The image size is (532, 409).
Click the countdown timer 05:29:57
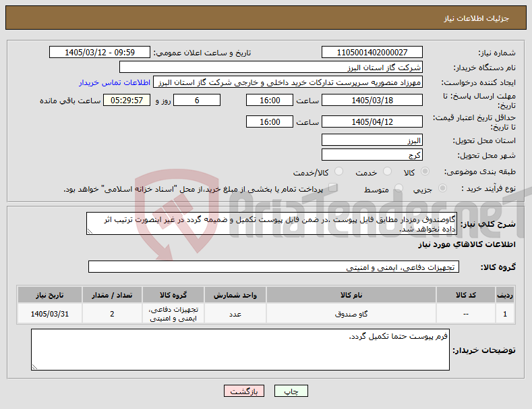coord(127,100)
